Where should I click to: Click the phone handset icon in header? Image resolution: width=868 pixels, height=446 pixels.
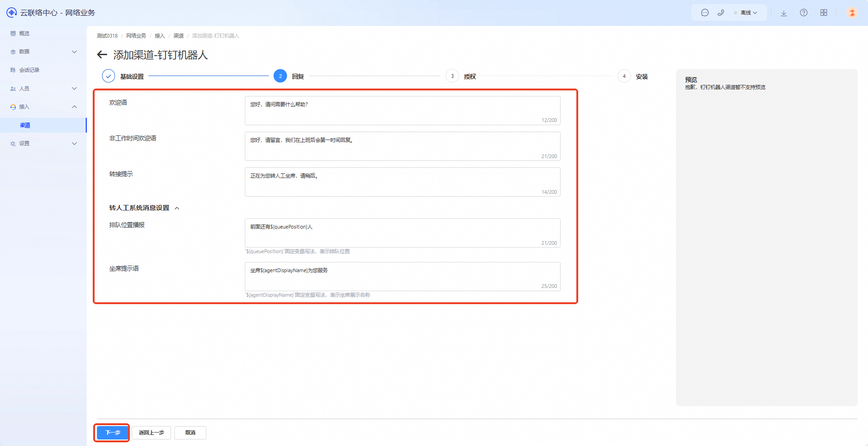[x=721, y=13]
